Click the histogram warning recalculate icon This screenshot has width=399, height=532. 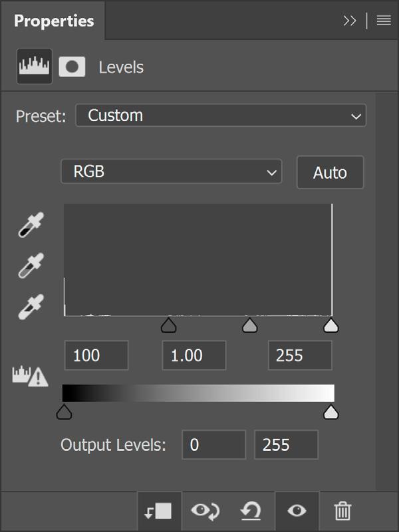pyautogui.click(x=30, y=376)
